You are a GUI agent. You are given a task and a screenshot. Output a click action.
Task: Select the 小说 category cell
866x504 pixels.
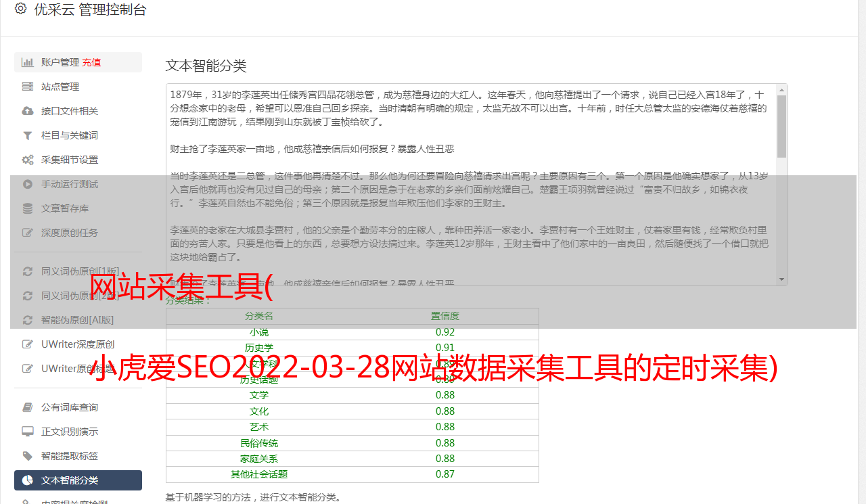tap(259, 332)
